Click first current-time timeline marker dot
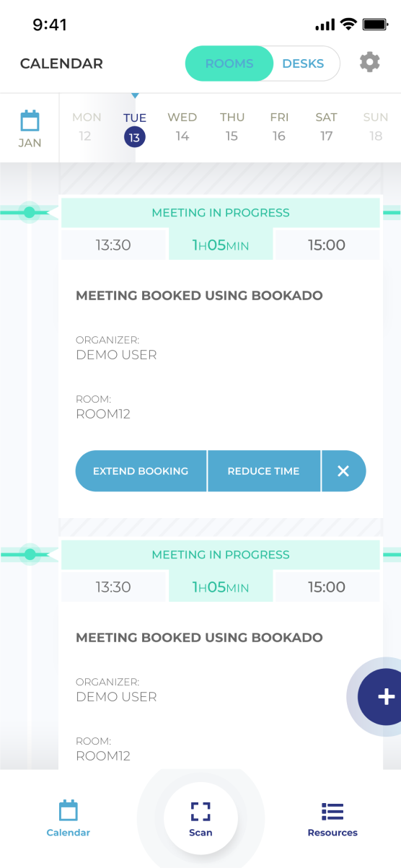The width and height of the screenshot is (401, 868). tap(30, 212)
